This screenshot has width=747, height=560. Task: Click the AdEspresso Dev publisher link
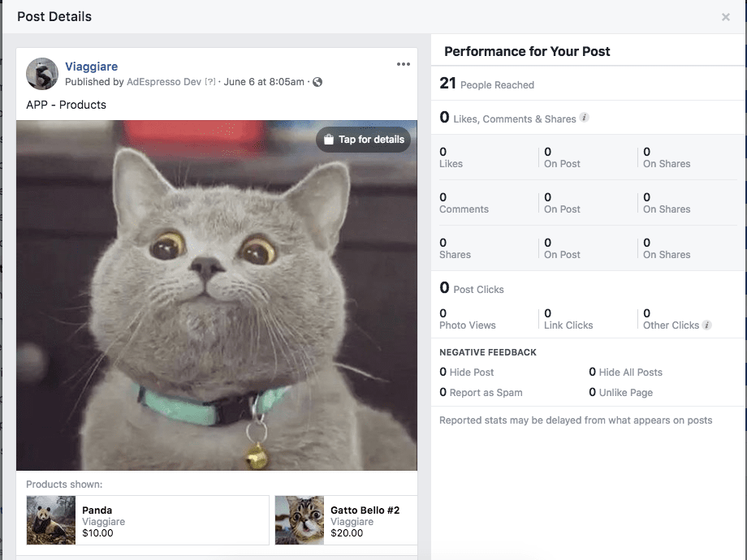[164, 82]
